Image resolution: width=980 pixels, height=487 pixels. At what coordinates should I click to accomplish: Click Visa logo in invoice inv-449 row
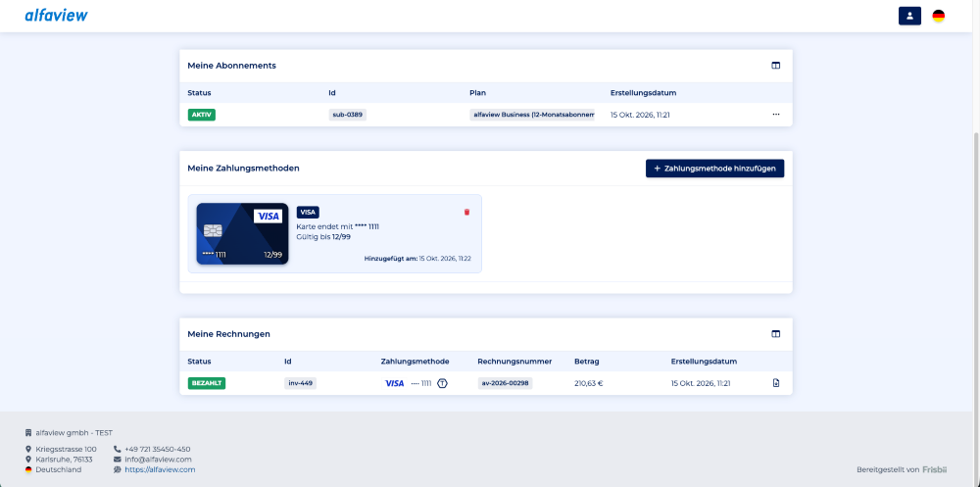pyautogui.click(x=394, y=383)
